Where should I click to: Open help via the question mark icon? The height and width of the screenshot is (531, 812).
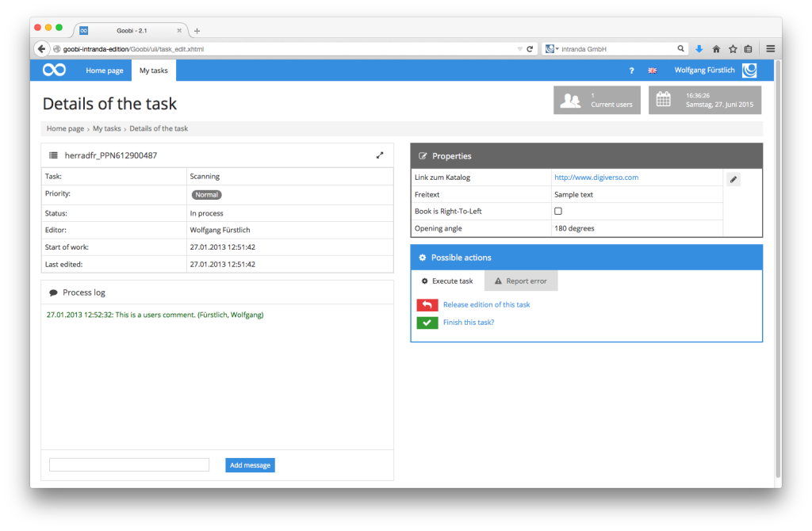(x=631, y=71)
